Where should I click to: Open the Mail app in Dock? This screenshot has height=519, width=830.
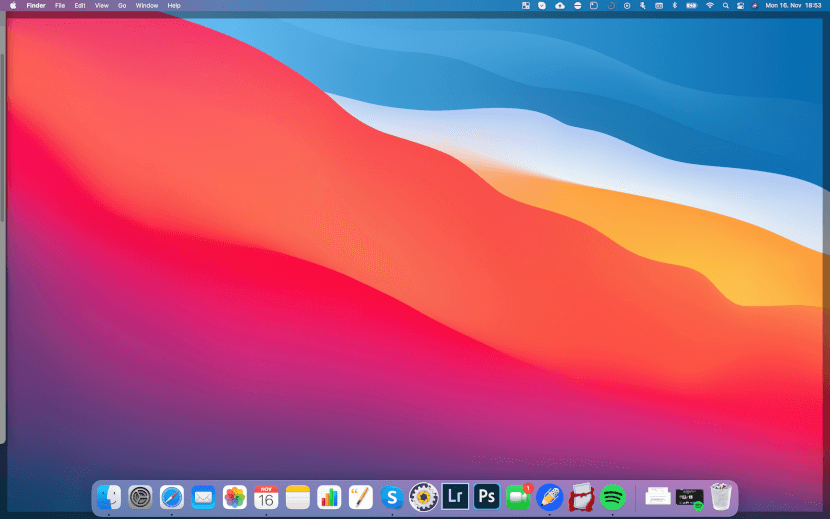203,497
